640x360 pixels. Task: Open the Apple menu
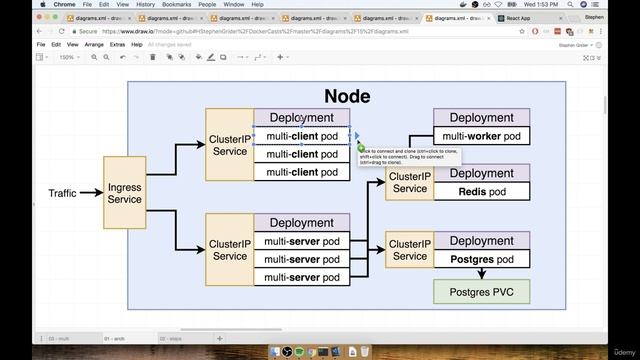[43, 4]
